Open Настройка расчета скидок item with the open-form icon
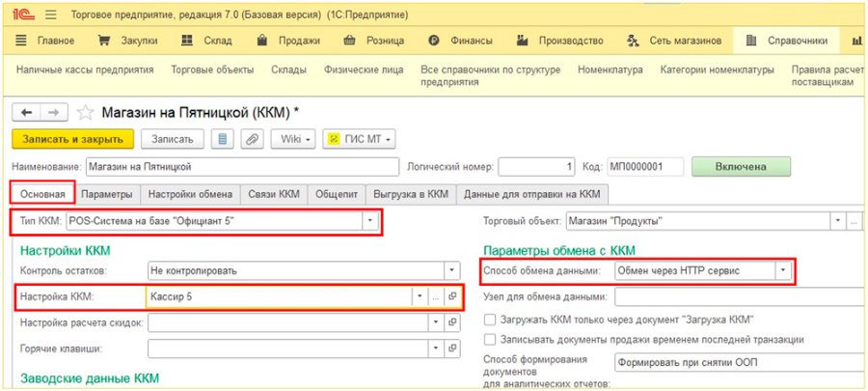 [x=453, y=322]
